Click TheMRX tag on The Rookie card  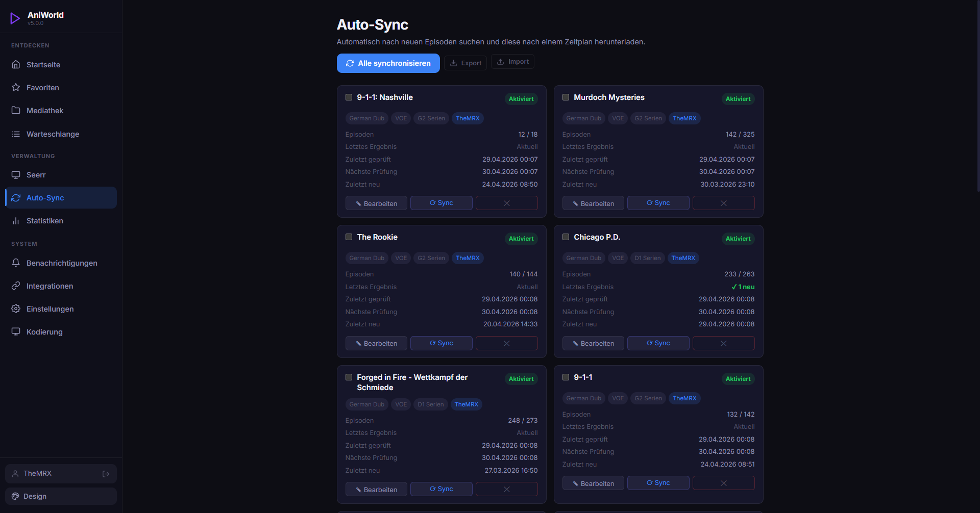coord(468,258)
